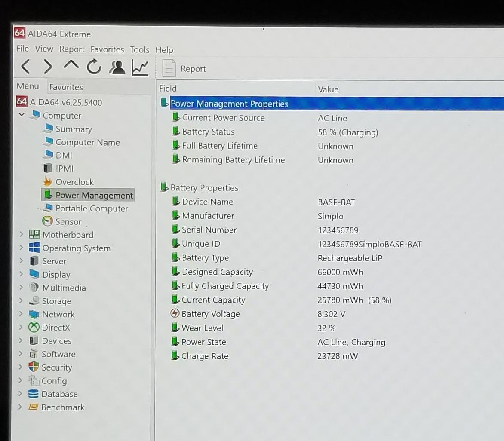Open Overclock page in Computer tree
The height and width of the screenshot is (441, 504).
tap(74, 182)
